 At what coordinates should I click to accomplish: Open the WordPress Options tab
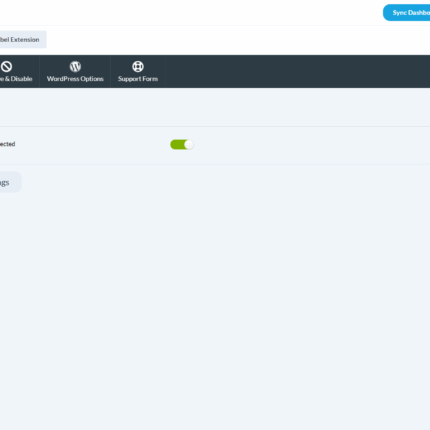tap(75, 72)
